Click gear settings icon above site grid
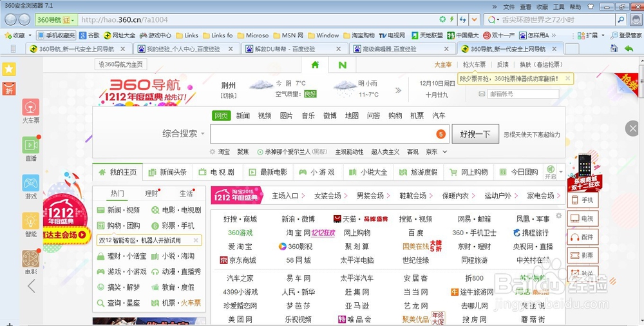Viewport: 644px width, 326px height. tap(558, 216)
